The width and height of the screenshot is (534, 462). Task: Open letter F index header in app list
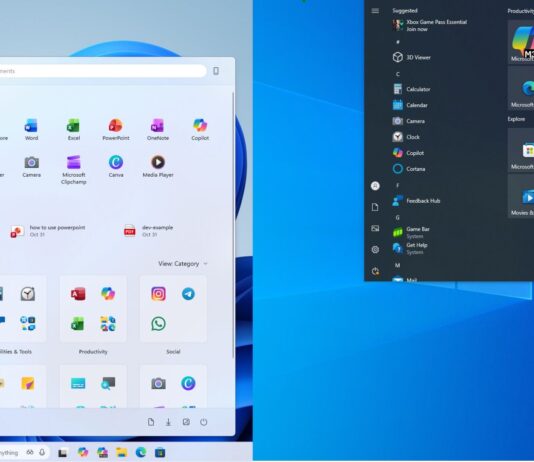click(x=397, y=186)
